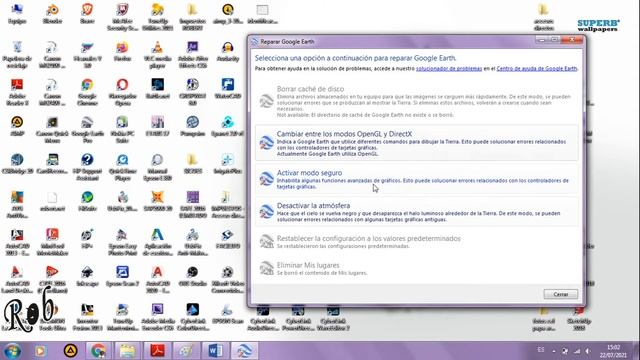Select the Inkscape desktop shortcut
The height and width of the screenshot is (360, 640).
pyautogui.click(x=87, y=277)
